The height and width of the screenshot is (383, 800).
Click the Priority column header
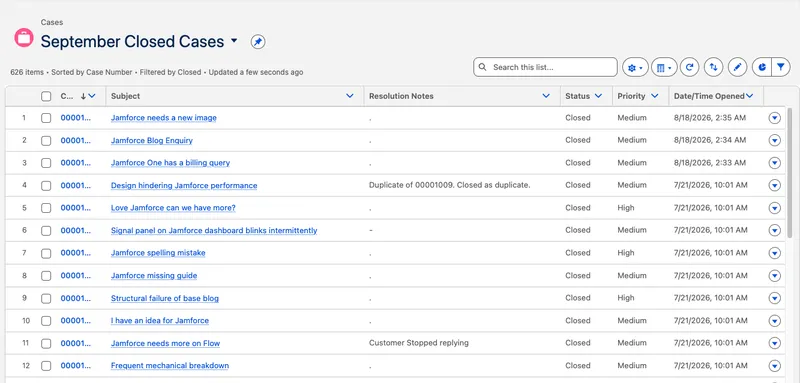pos(631,96)
